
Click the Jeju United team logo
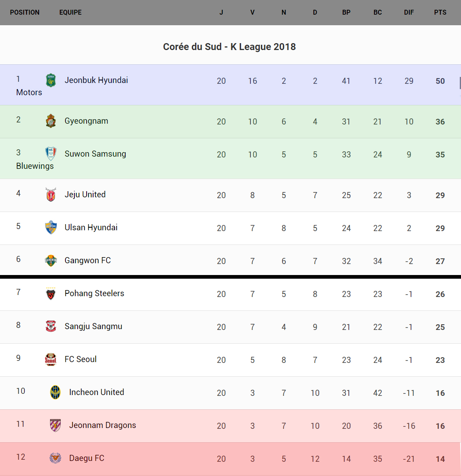51,194
